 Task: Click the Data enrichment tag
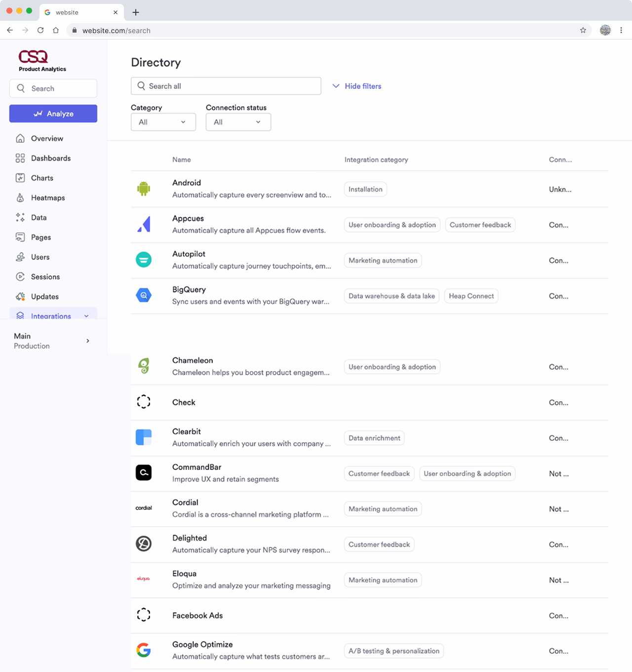pyautogui.click(x=374, y=438)
